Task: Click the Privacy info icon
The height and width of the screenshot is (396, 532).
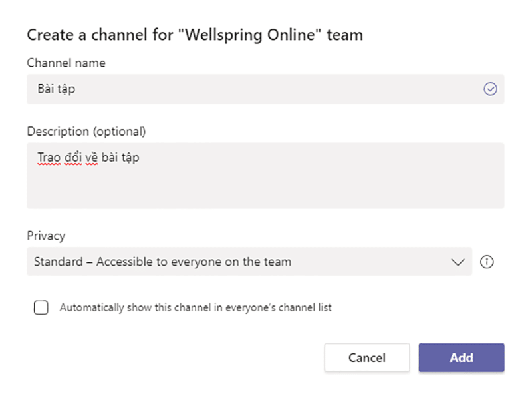Action: coord(487,262)
